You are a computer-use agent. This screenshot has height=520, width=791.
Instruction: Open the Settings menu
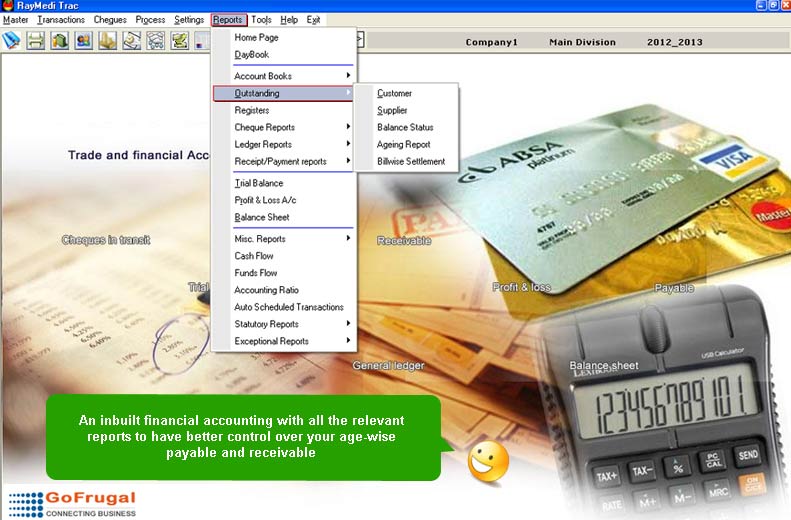pyautogui.click(x=189, y=20)
